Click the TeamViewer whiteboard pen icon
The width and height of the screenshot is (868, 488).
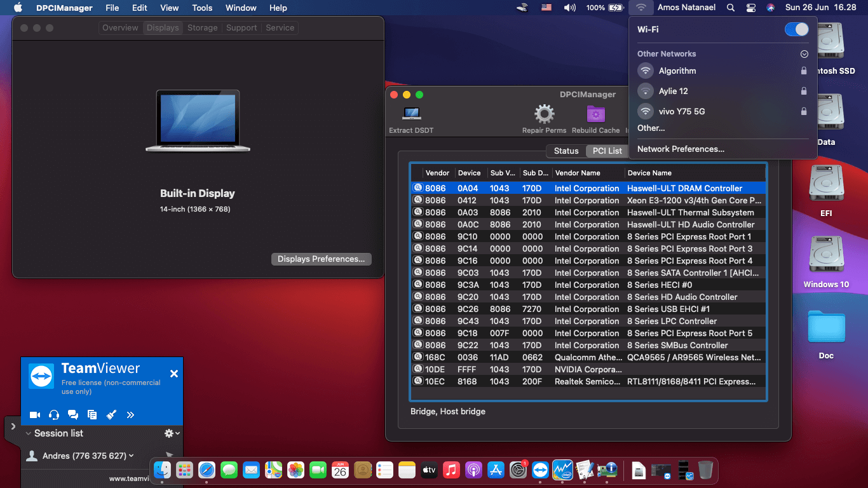111,414
